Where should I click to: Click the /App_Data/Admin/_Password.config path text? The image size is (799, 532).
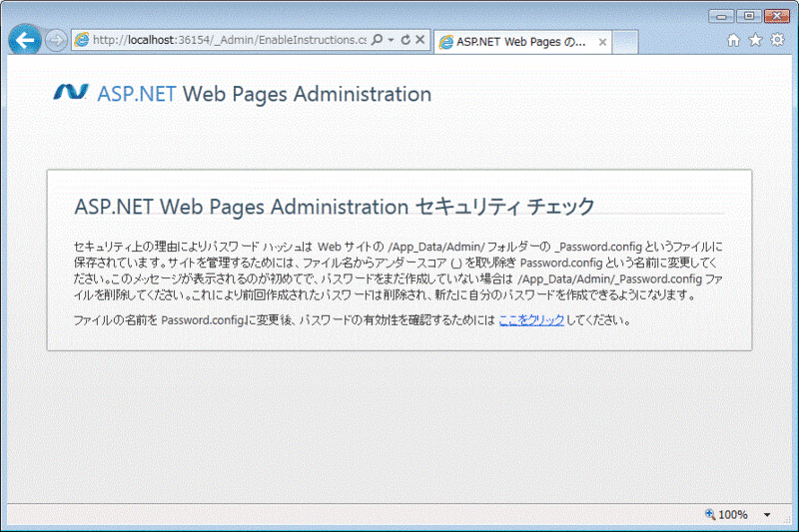[609, 279]
